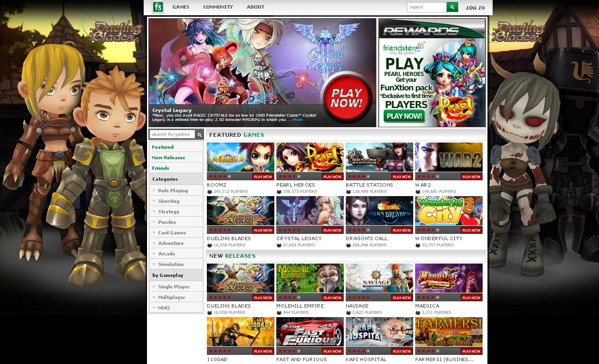Focus the top Search input field
599x364 pixels.
click(427, 7)
